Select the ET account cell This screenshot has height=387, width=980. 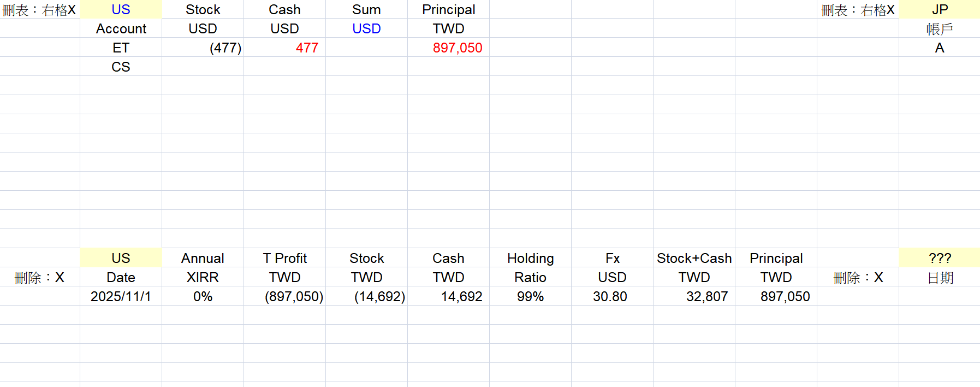[121, 48]
